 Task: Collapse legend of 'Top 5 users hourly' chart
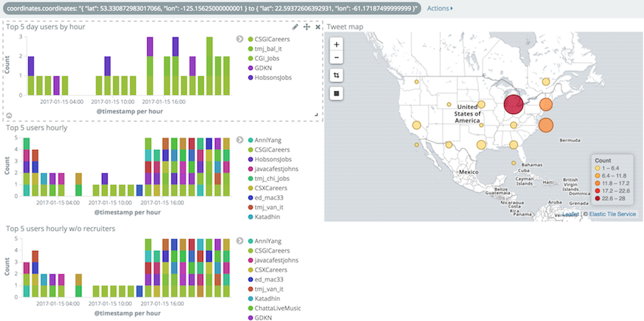(x=240, y=141)
